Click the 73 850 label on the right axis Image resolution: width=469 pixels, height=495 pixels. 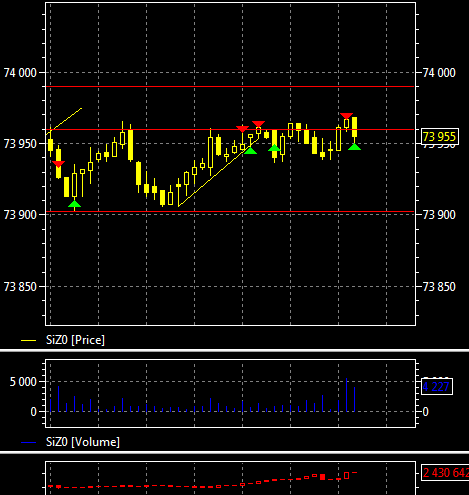[x=439, y=287]
